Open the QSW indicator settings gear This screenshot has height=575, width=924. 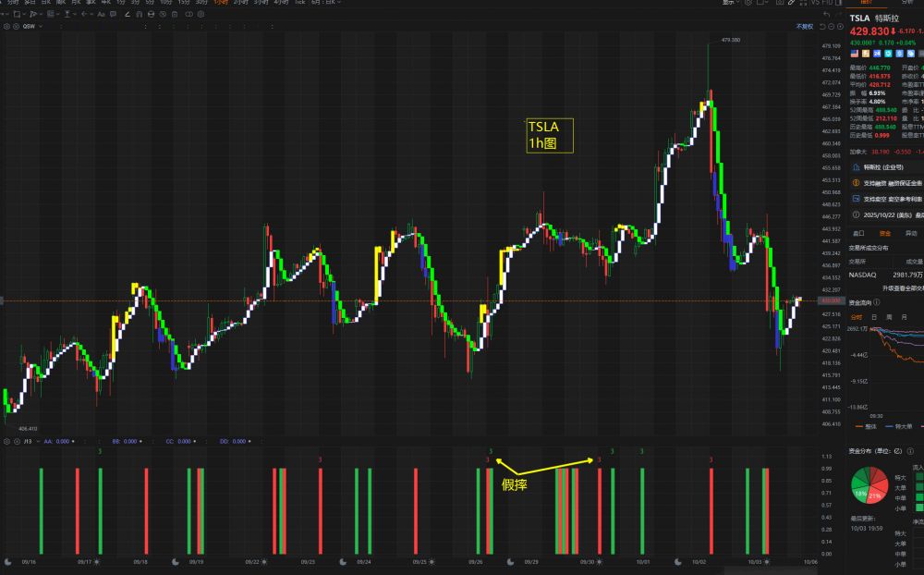coord(8,27)
